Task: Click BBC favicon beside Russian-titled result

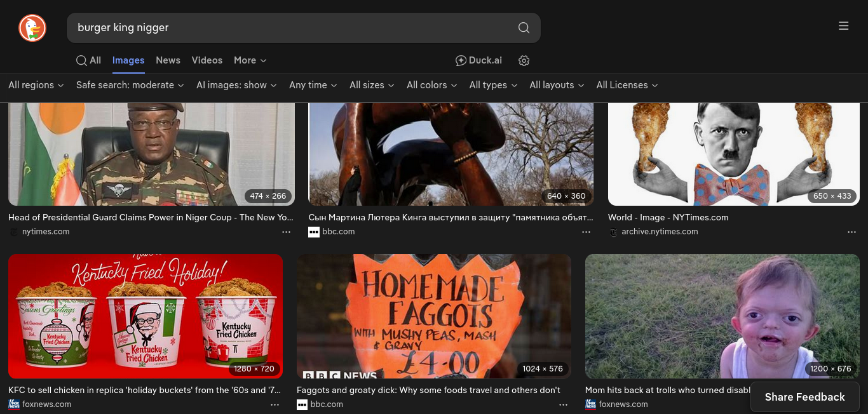Action: pos(314,232)
